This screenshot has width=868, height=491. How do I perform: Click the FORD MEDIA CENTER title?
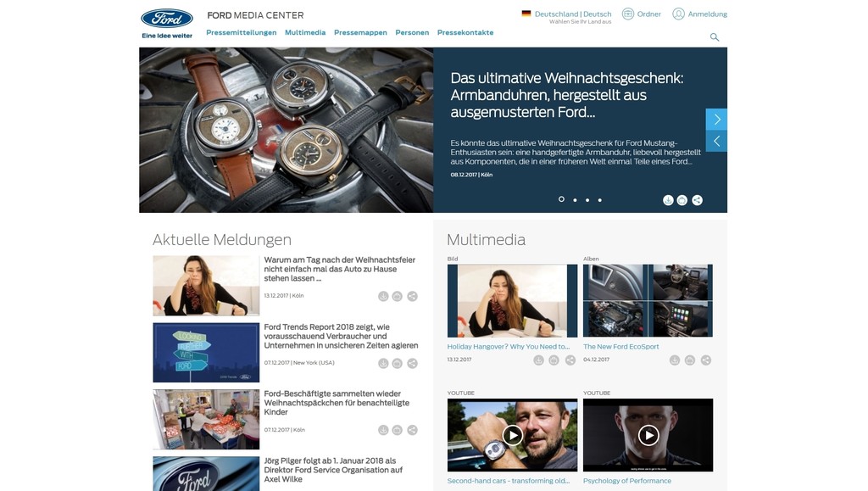(255, 15)
